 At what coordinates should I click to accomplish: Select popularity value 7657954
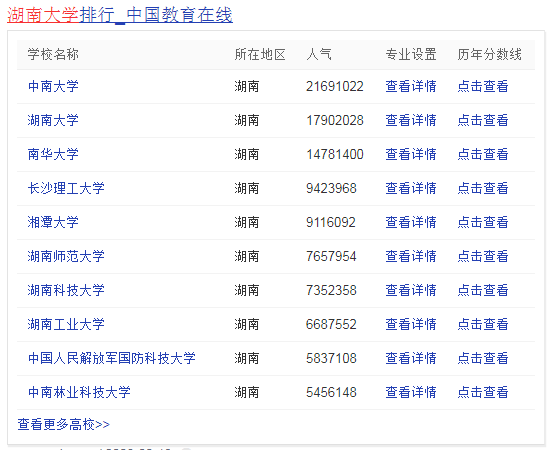point(331,256)
